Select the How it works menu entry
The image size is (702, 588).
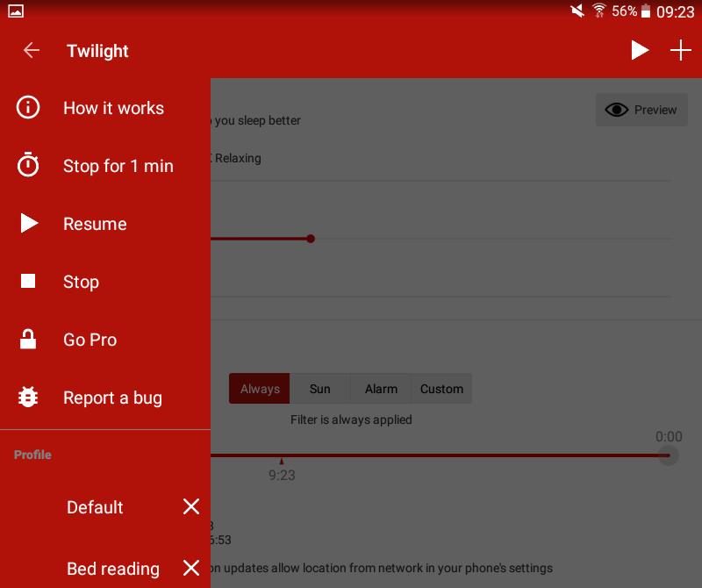[105, 108]
